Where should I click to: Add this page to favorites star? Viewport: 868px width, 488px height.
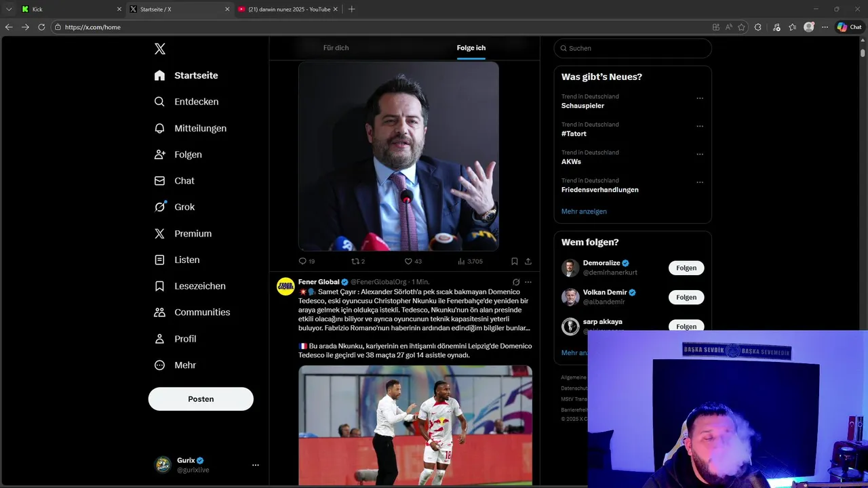[x=742, y=27]
